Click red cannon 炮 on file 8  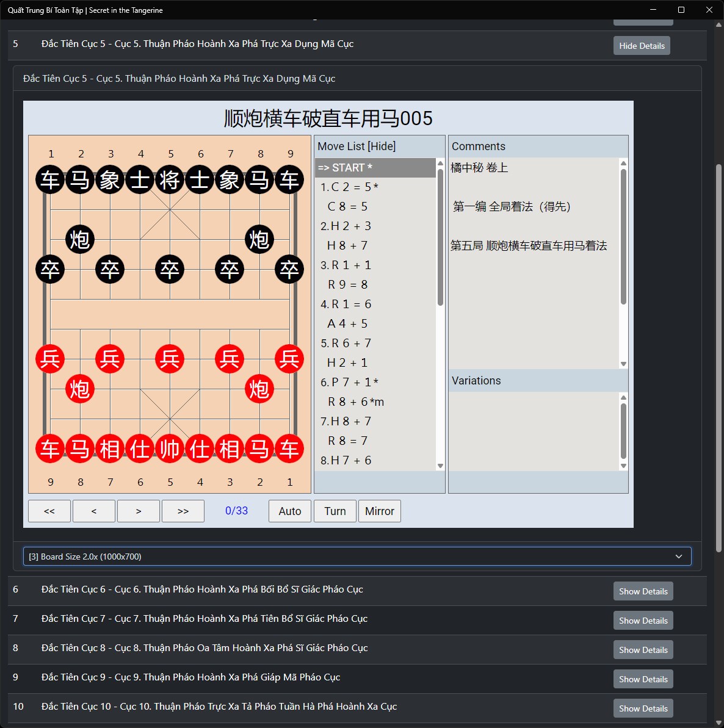tap(81, 389)
